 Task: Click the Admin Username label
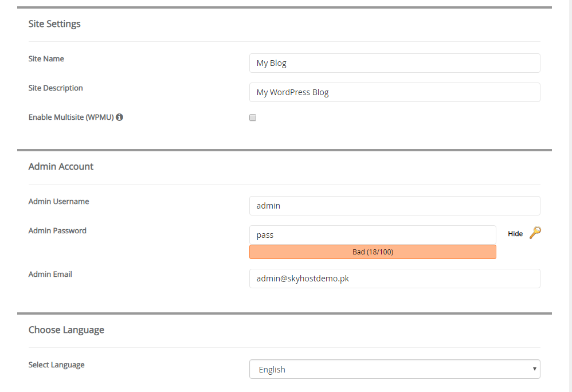tap(58, 201)
